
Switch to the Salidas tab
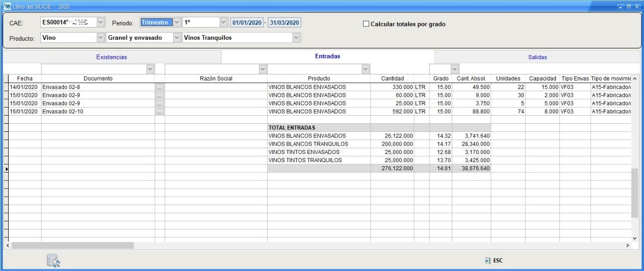537,58
